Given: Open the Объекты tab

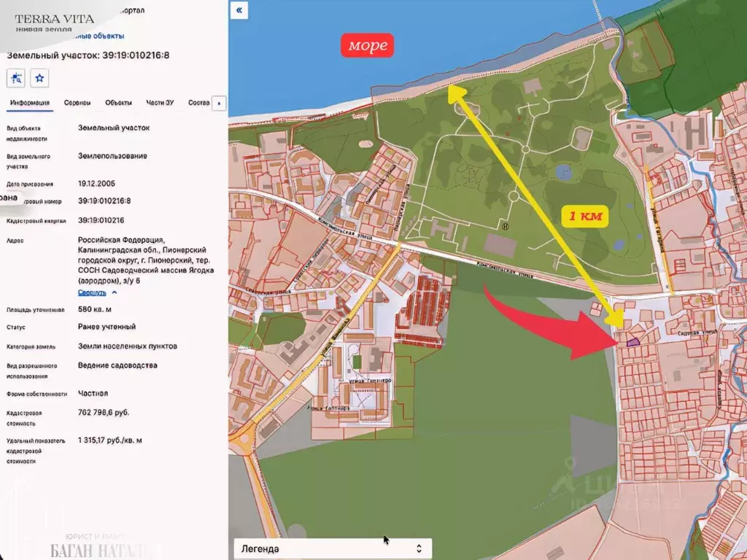Looking at the screenshot, I should pyautogui.click(x=118, y=103).
